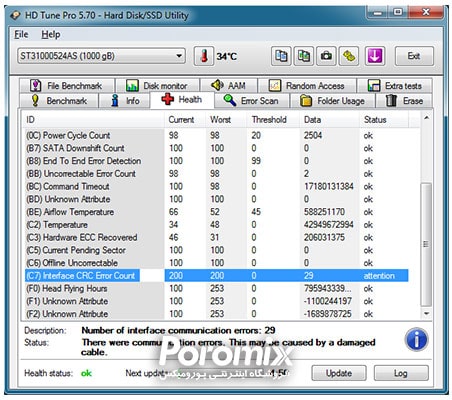Click the green ok health status
The image size is (452, 400).
86,373
